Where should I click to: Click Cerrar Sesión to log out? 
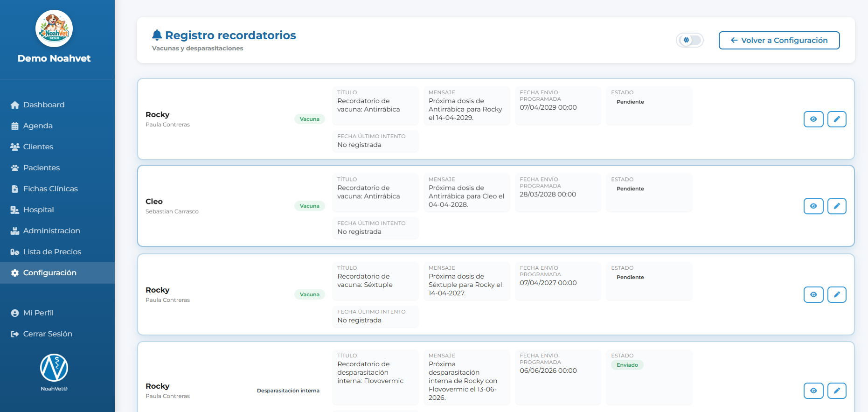pos(57,334)
